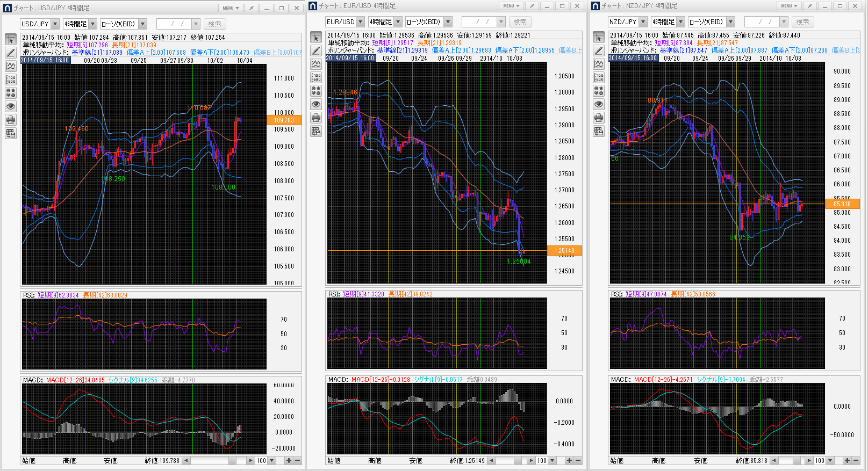The width and height of the screenshot is (868, 471).
Task: Click the horizontal scrollbar thumb under USD/JPY chart
Action: [x=232, y=461]
